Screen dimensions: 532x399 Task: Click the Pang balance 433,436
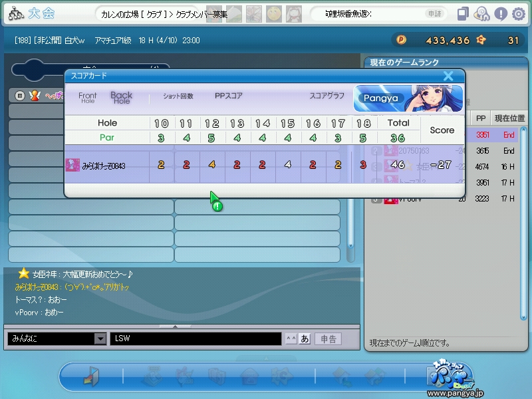tap(448, 41)
